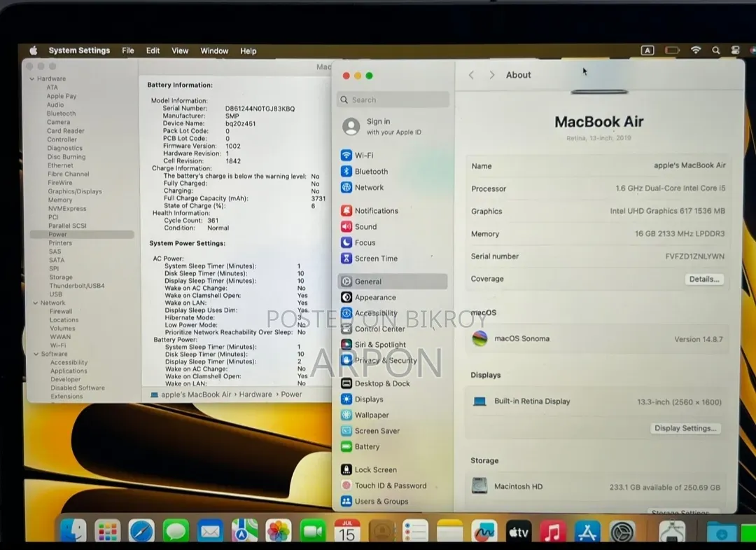Image resolution: width=756 pixels, height=550 pixels.
Task: Click the Coverage Details button
Action: 704,279
